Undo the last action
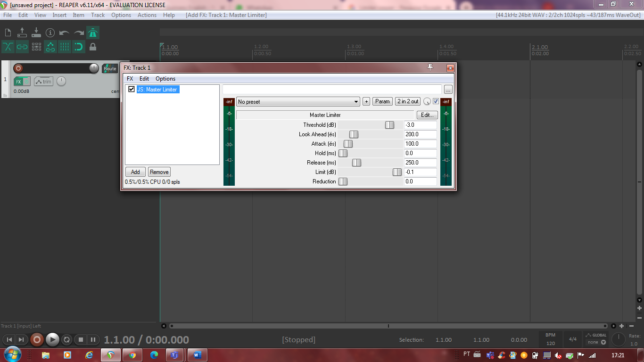The width and height of the screenshot is (644, 362). (65, 33)
